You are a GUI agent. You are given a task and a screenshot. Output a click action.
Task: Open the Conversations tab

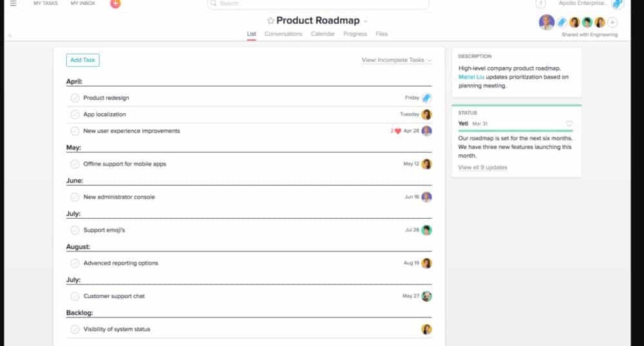pos(283,34)
